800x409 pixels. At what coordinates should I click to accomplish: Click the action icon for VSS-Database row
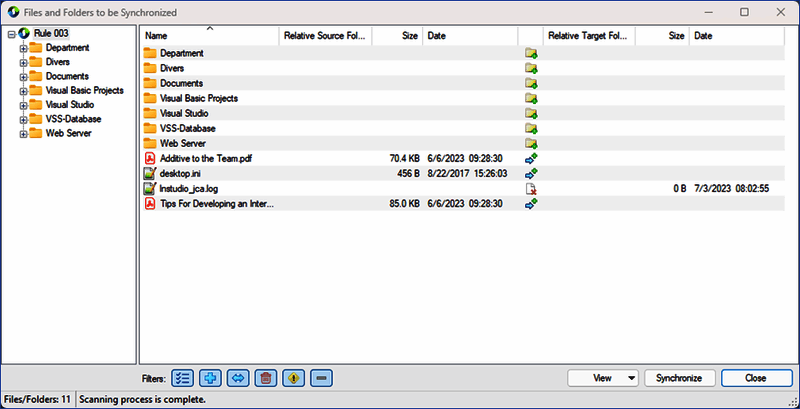531,129
